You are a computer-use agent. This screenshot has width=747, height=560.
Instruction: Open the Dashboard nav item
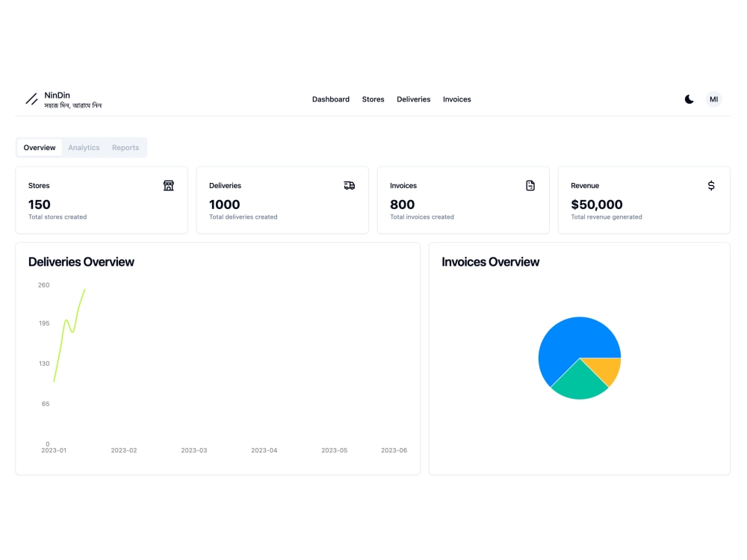pos(331,99)
